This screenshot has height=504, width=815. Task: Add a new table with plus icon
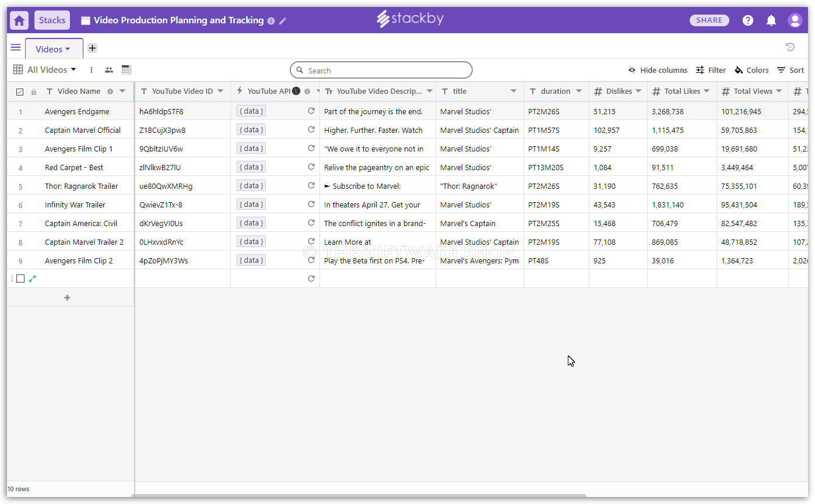pyautogui.click(x=92, y=48)
